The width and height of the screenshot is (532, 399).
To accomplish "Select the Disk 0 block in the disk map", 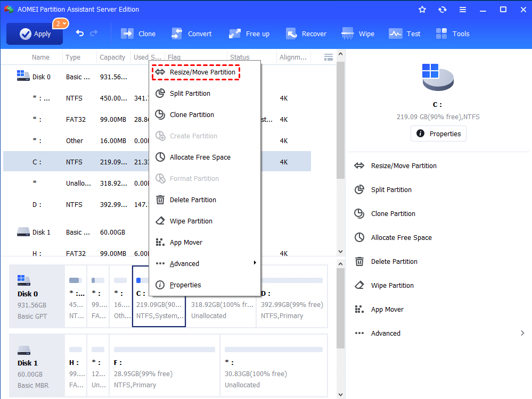I will [x=37, y=297].
